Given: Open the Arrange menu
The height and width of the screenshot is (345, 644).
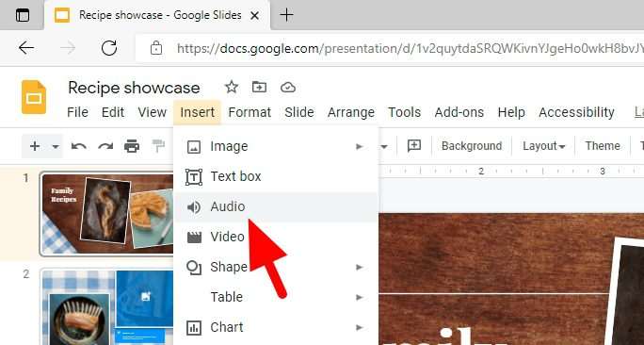Looking at the screenshot, I should pos(351,112).
